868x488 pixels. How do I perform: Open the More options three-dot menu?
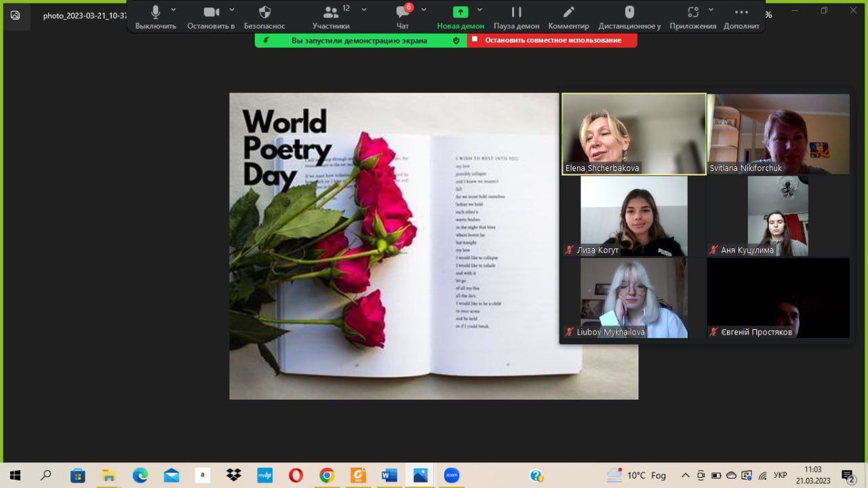[x=741, y=16]
